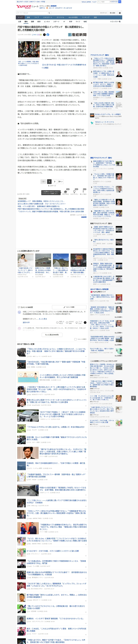
Task: Open the スポーツ category tab
Action: [56, 21]
